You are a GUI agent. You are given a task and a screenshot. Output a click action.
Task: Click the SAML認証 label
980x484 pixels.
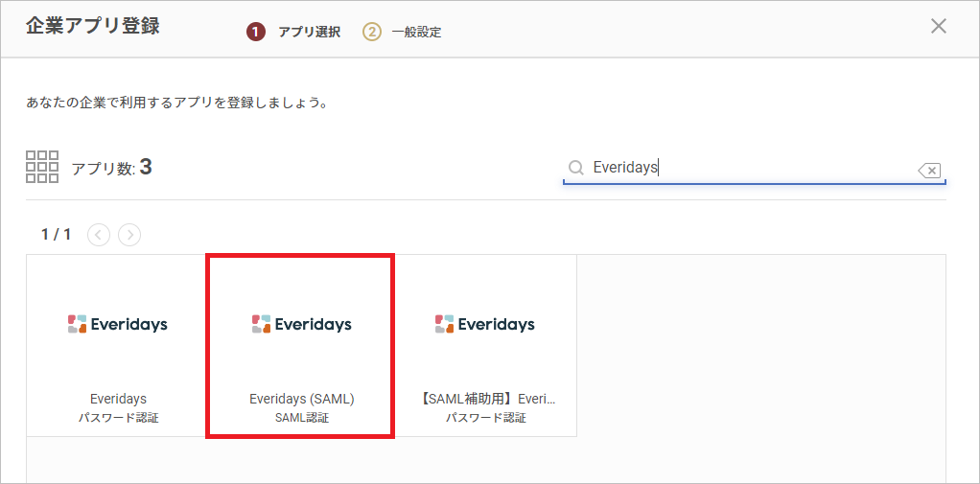tap(302, 418)
